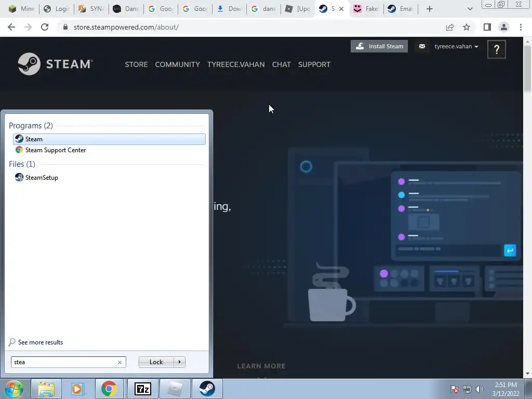The width and height of the screenshot is (532, 399).
Task: Open 7-Zip from the taskbar
Action: 143,389
